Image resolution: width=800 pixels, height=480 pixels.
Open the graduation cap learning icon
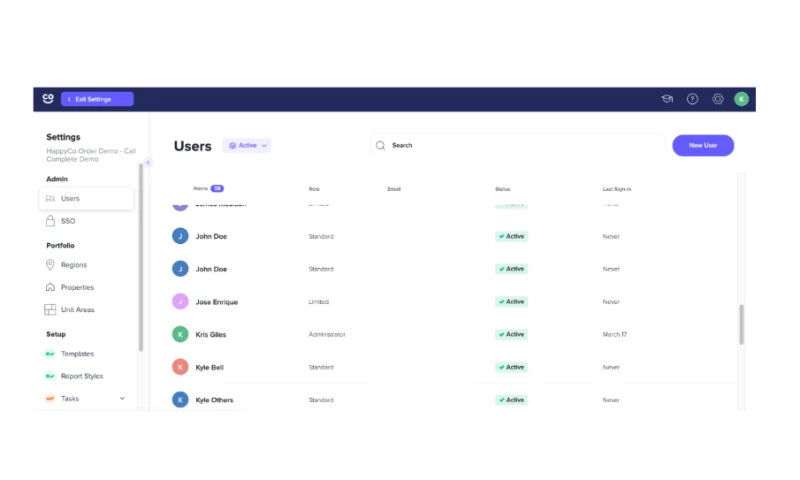[x=667, y=99]
